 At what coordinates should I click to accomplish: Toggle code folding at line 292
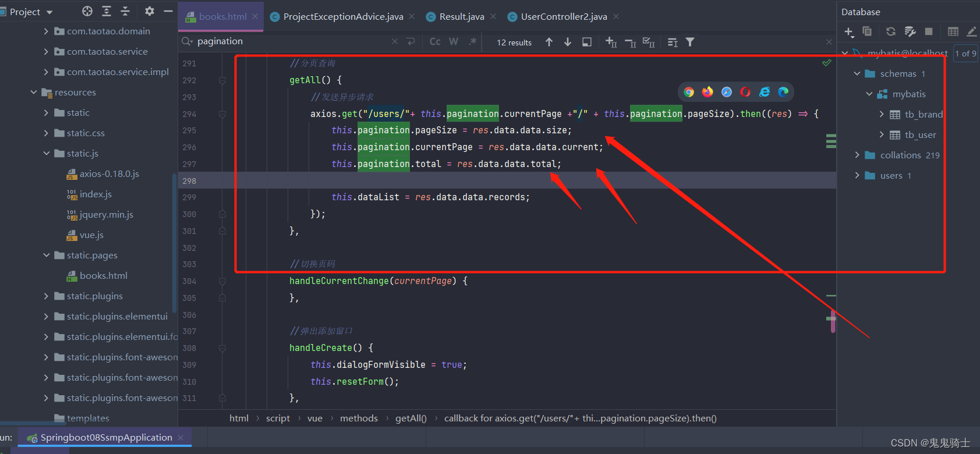coord(222,80)
